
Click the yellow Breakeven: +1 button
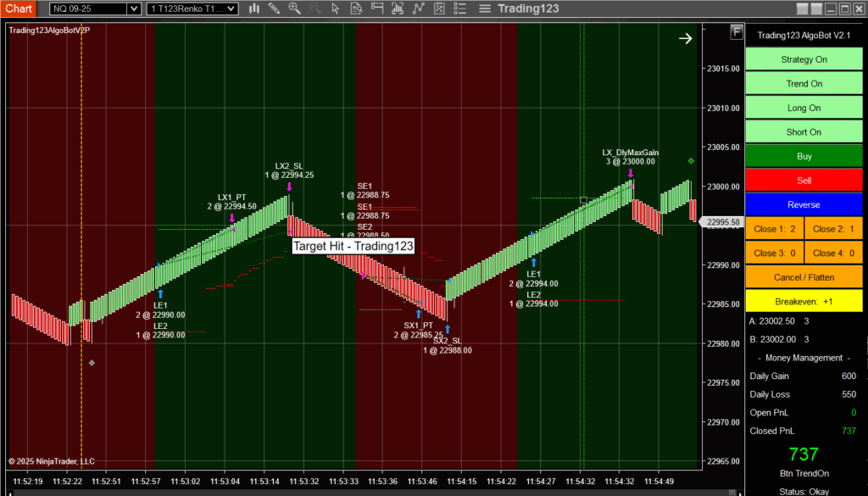[804, 301]
